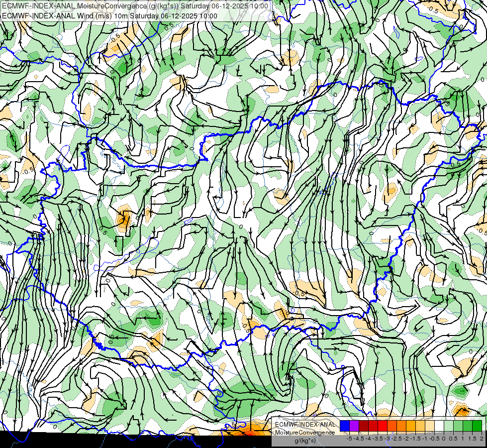Pick the light green swatch between 0.5 and 1
Viewport: 487px width, 448px height.
point(459,426)
